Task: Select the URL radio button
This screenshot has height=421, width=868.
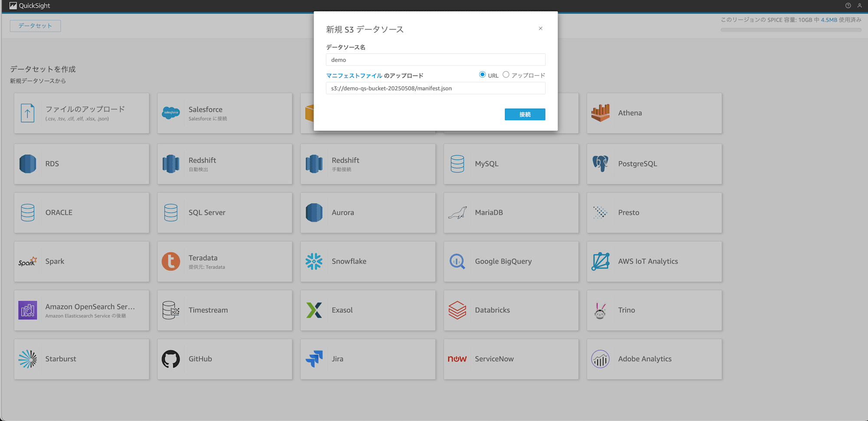Action: point(482,75)
